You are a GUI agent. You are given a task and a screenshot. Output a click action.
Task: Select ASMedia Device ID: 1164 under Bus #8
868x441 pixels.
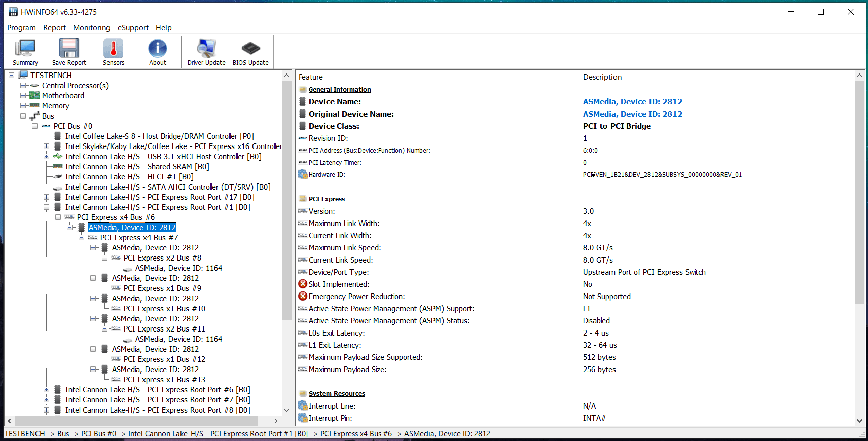point(178,268)
